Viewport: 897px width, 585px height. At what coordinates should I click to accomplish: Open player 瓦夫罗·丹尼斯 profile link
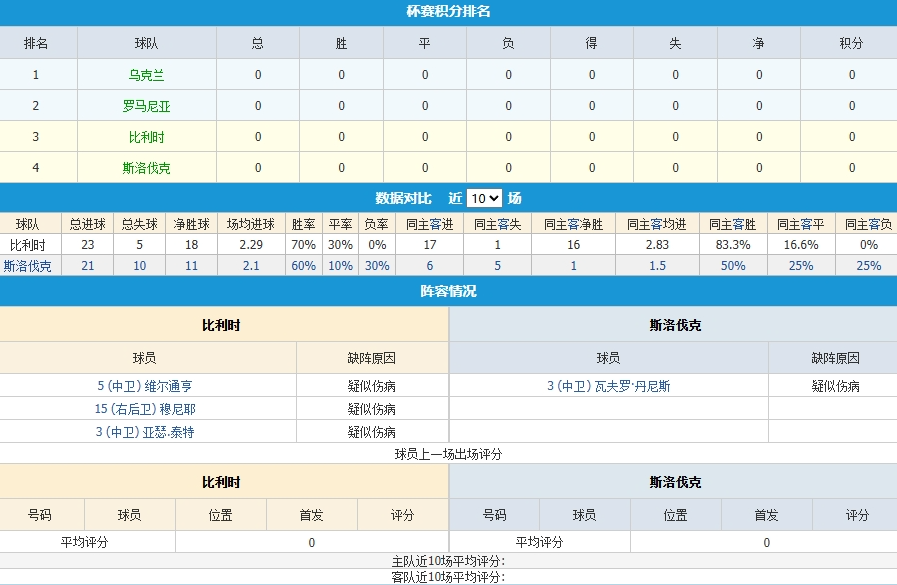pyautogui.click(x=607, y=386)
